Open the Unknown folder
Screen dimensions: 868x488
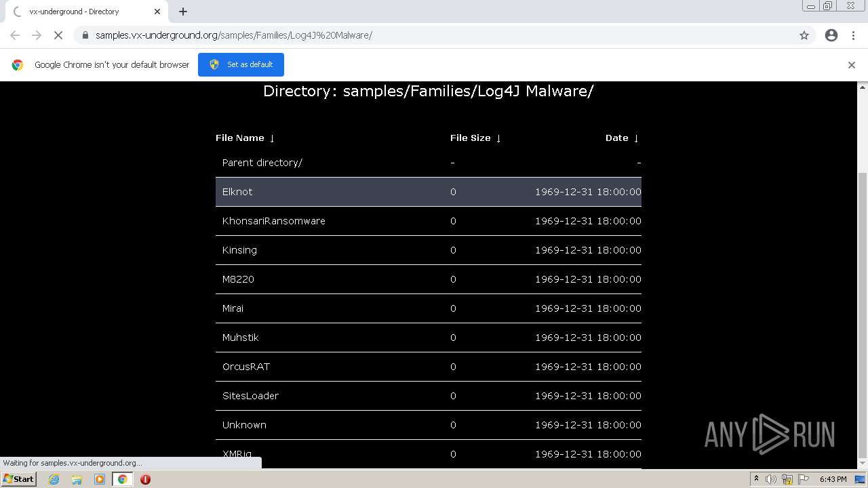pos(244,425)
